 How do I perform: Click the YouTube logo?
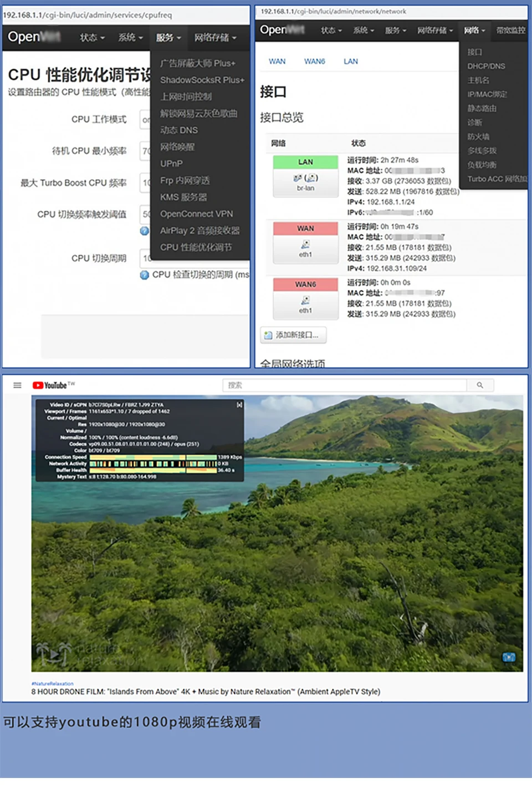point(50,385)
